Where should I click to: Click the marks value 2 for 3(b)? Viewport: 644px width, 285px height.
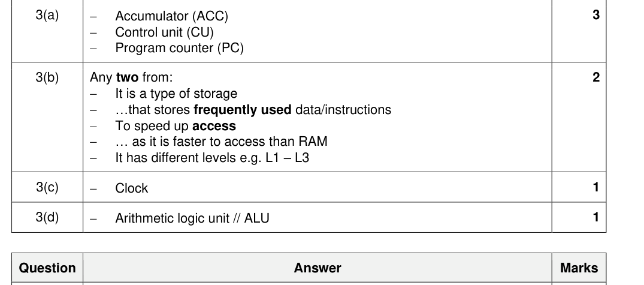point(596,77)
